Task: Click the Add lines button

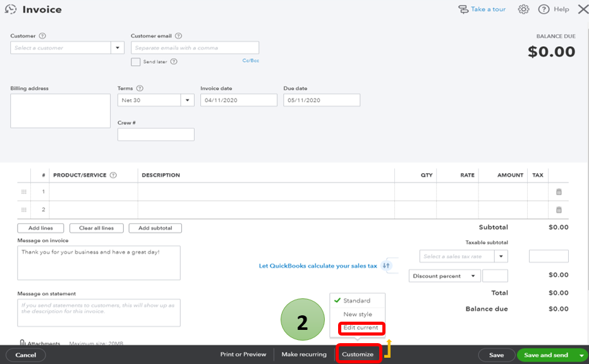Action: [40, 228]
